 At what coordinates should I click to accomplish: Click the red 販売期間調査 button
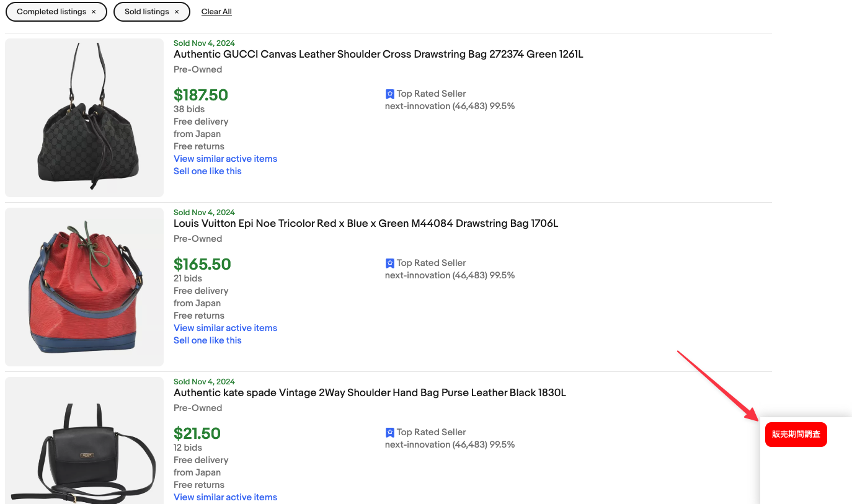point(796,435)
